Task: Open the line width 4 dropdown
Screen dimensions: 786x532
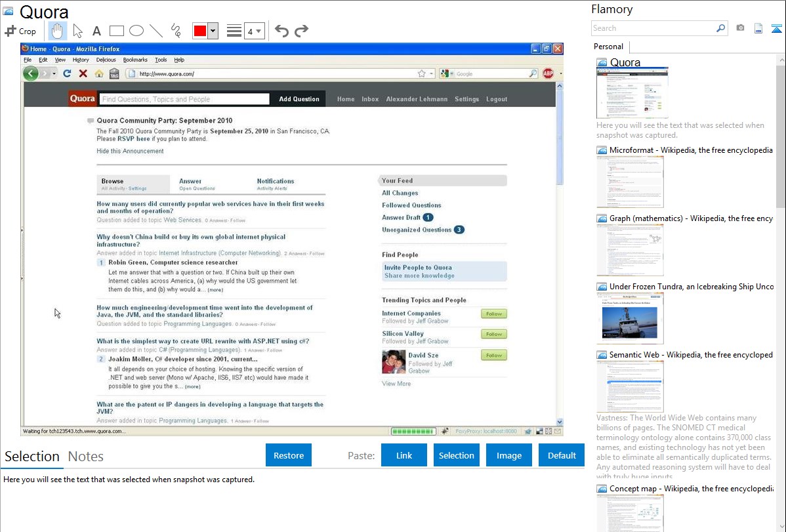Action: (254, 31)
